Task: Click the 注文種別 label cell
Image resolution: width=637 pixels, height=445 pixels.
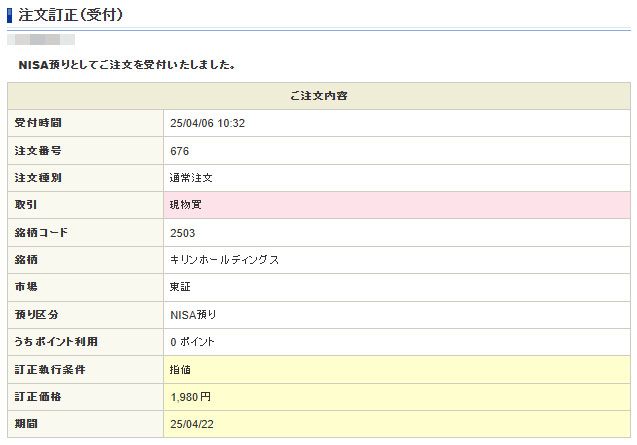Action: click(85, 178)
